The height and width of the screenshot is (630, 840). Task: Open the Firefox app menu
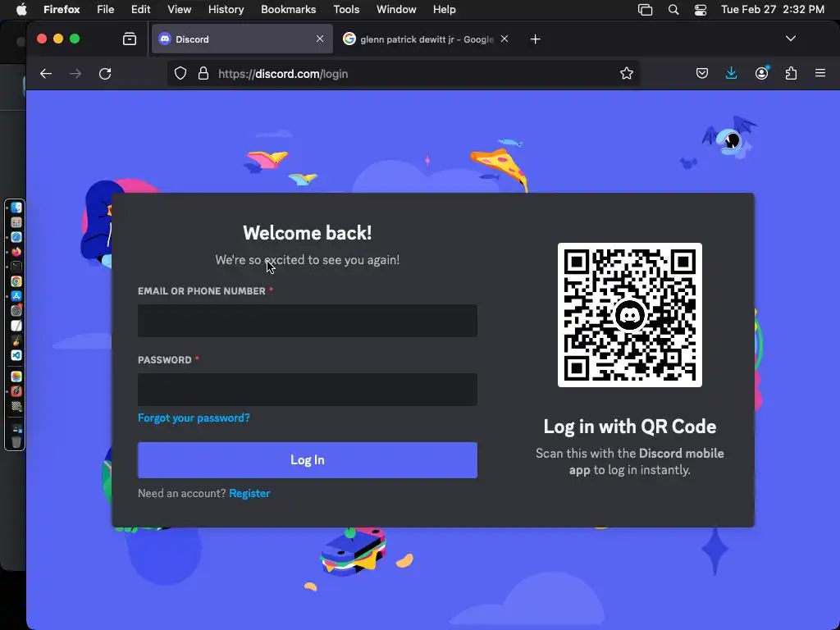coord(62,10)
